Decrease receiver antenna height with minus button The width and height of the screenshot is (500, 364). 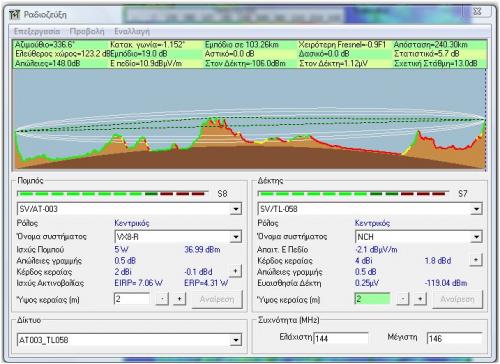pyautogui.click(x=403, y=299)
